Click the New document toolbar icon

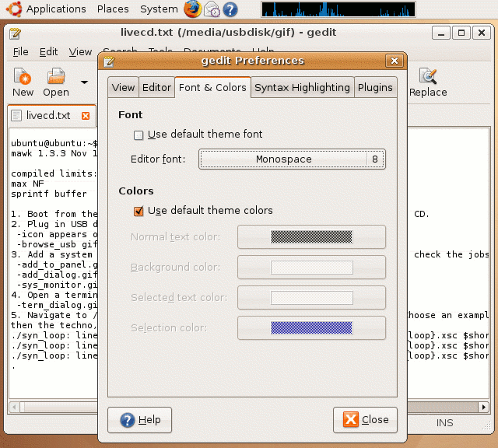[23, 76]
